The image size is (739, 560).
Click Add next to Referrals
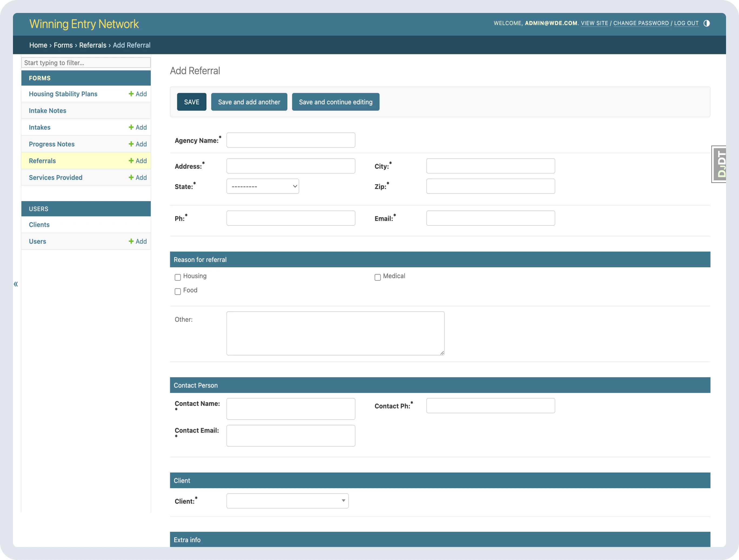[138, 161]
